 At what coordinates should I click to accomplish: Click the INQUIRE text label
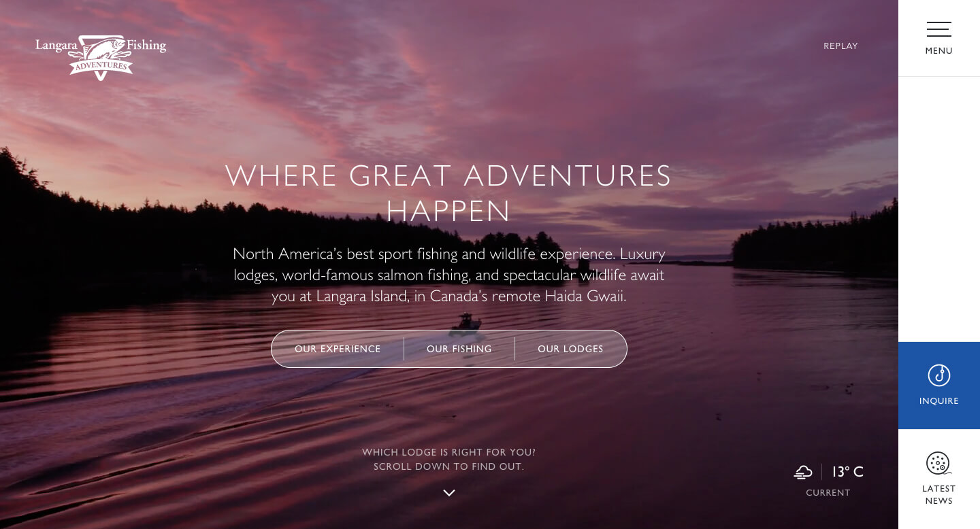pos(938,401)
